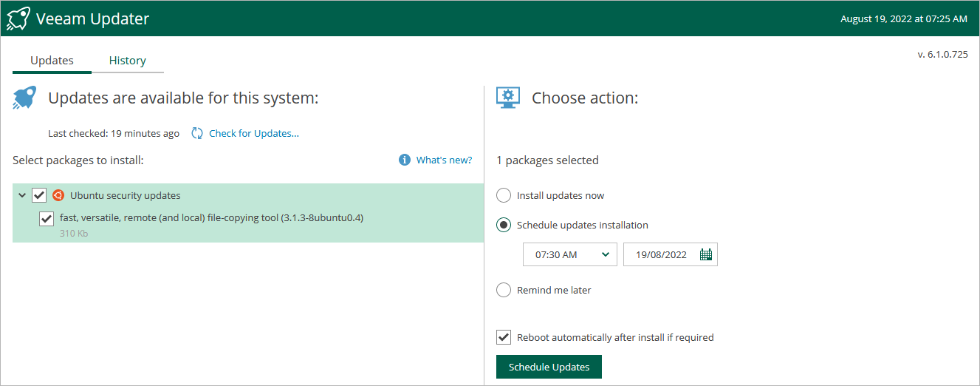The width and height of the screenshot is (980, 386).
Task: Choose Schedule updates installation radio button
Action: (x=504, y=225)
